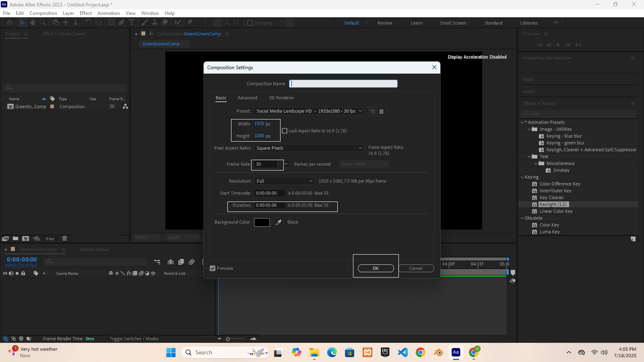Pick background color with the eyedropper
644x362 pixels.
pyautogui.click(x=279, y=222)
